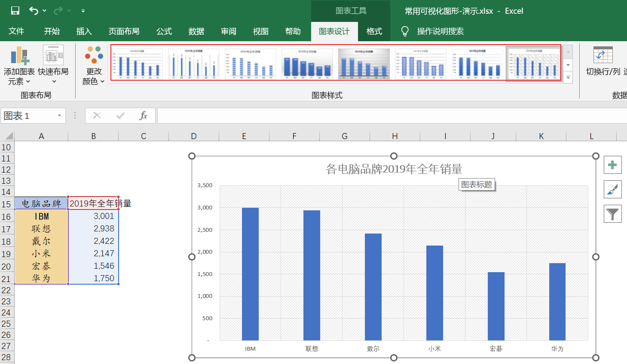Select column A header
Image resolution: width=627 pixels, height=364 pixels.
coord(41,136)
